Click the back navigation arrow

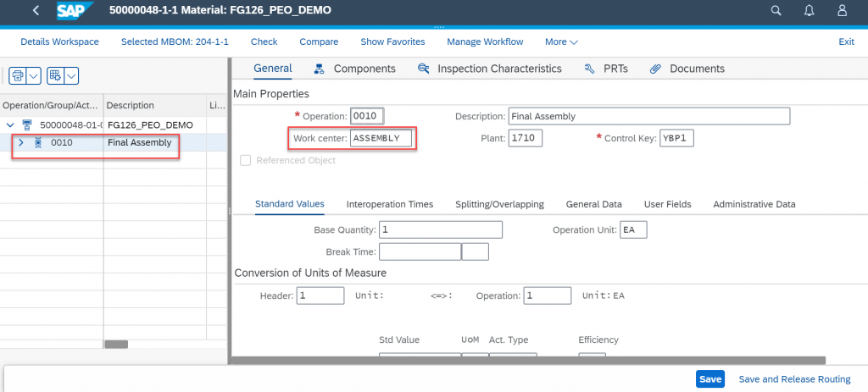36,10
